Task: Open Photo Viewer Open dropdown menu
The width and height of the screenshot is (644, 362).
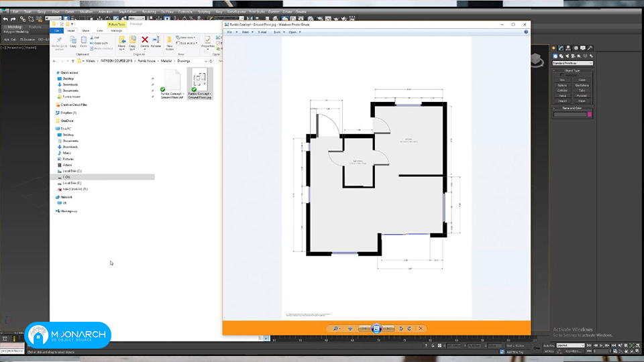Action: click(x=294, y=32)
